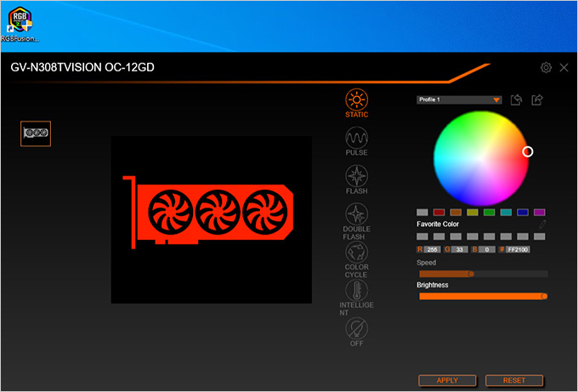Viewport: 578px width, 392px height.
Task: Open the RGBFusion desktop shortcut
Action: click(20, 24)
